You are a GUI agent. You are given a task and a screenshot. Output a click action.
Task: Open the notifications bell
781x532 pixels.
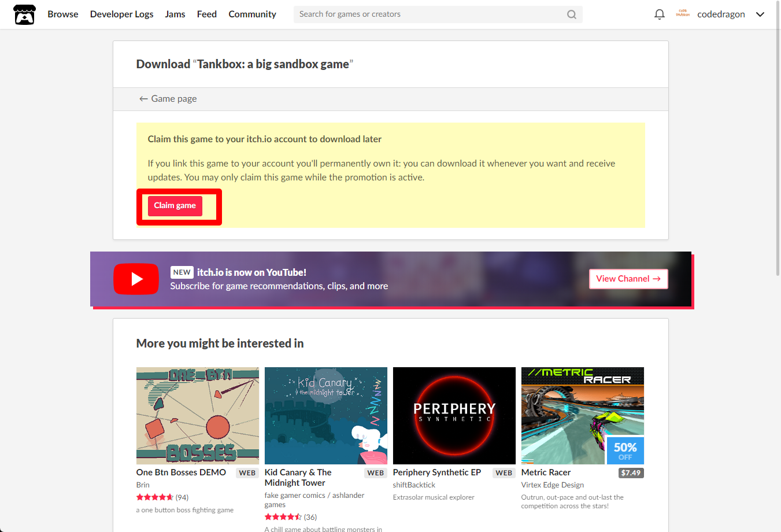coord(659,14)
